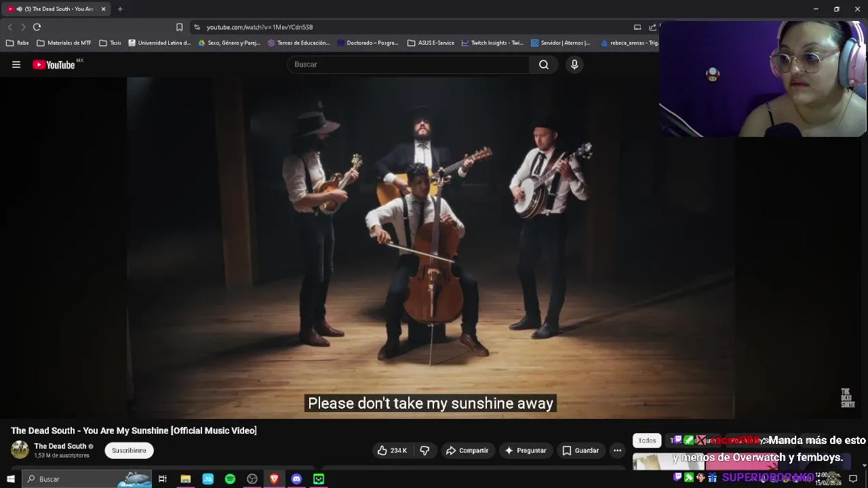Open Windows notification center icon
The height and width of the screenshot is (488, 868).
853,479
